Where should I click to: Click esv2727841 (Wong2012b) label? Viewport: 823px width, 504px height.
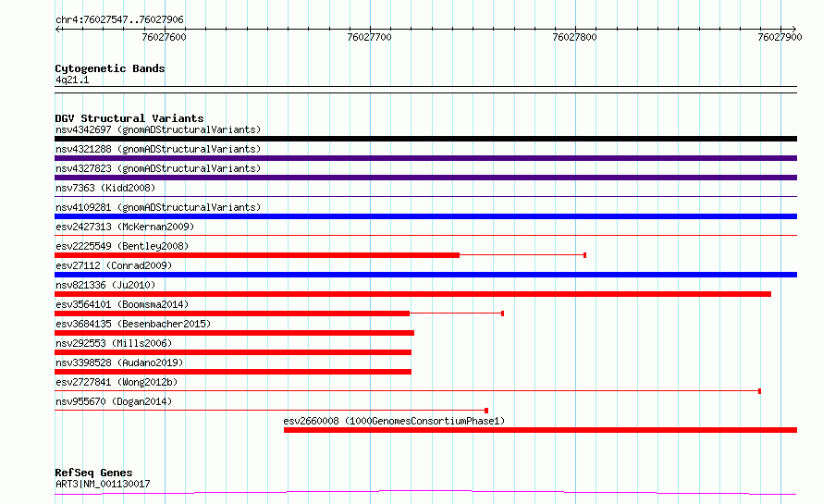point(117,382)
